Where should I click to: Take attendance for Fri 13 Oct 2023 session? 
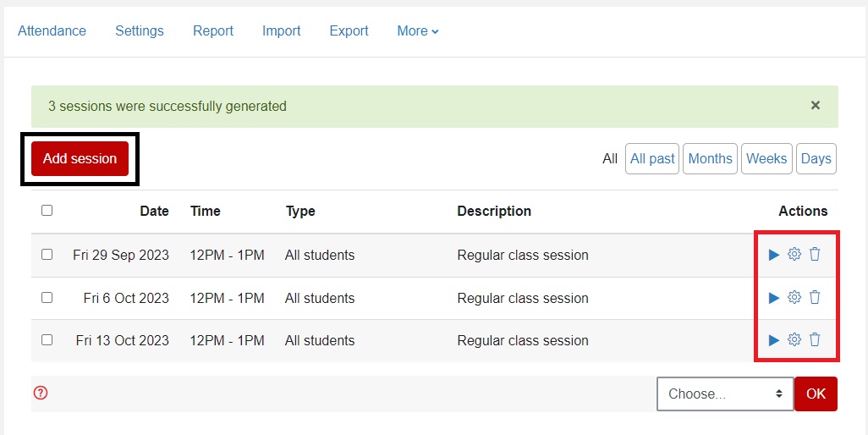(774, 340)
